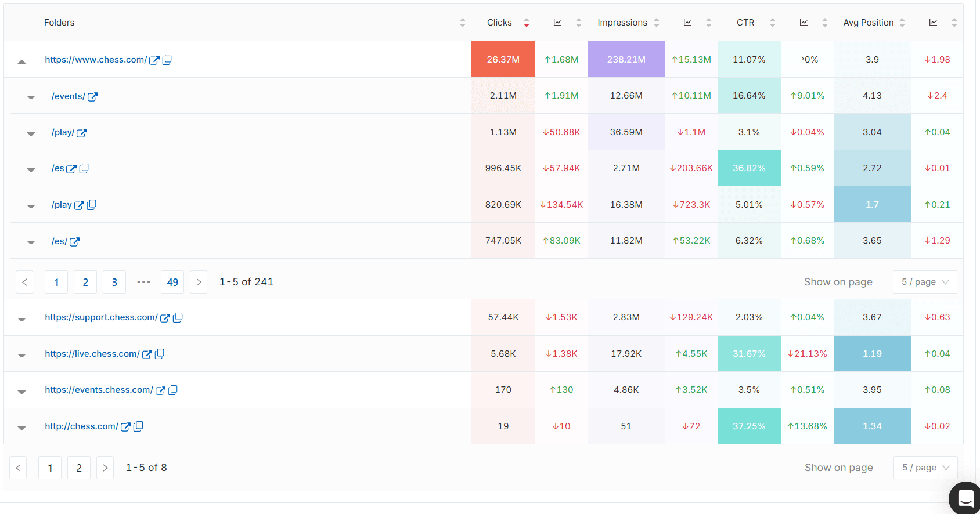Sort by the Avg Position column
This screenshot has width=980, height=514.
(902, 23)
